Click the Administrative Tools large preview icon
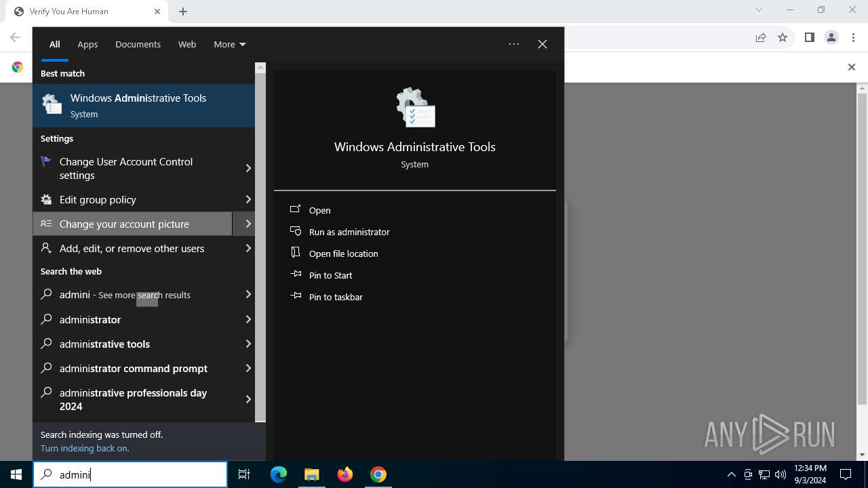868x488 pixels. point(415,107)
